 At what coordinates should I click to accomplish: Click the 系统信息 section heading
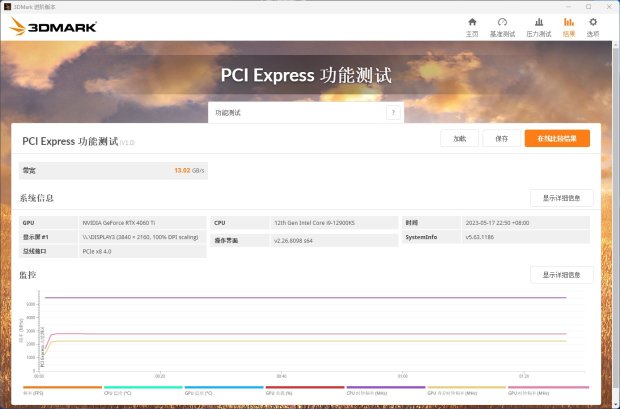click(x=36, y=198)
